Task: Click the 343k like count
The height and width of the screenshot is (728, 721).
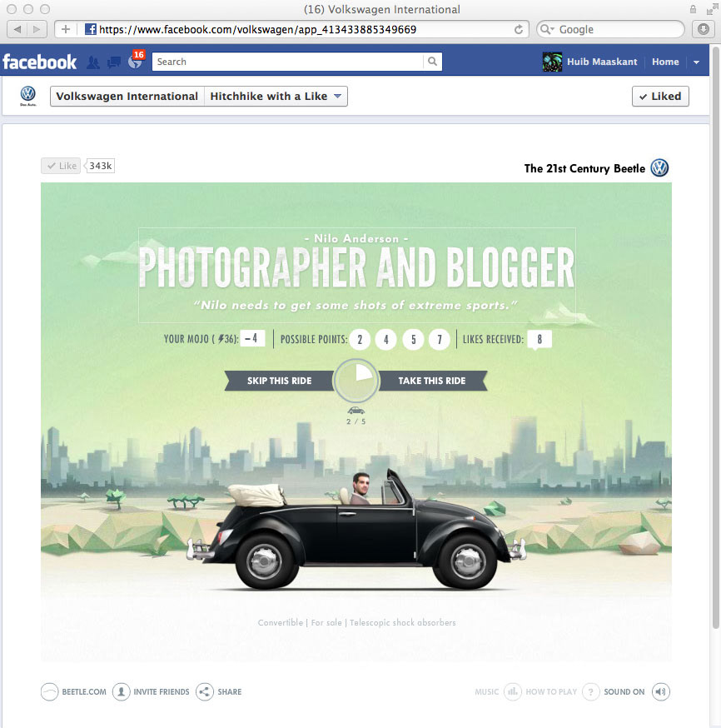Action: point(100,166)
